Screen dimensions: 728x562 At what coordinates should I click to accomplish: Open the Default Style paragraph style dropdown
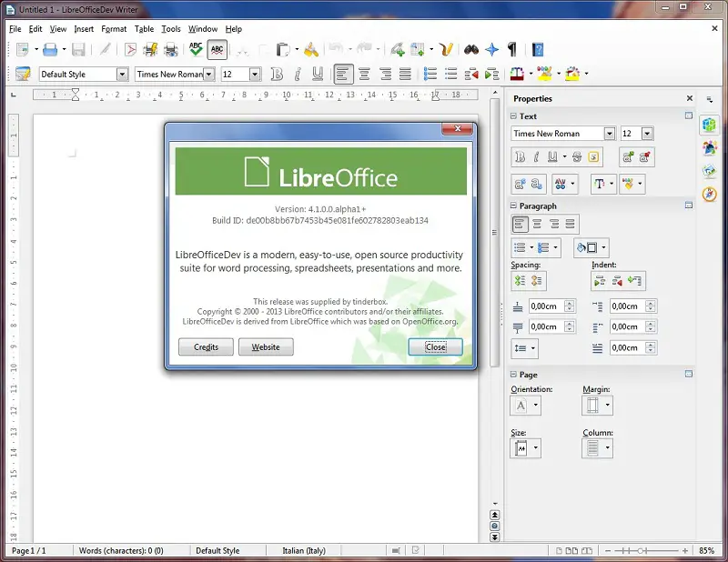[122, 75]
